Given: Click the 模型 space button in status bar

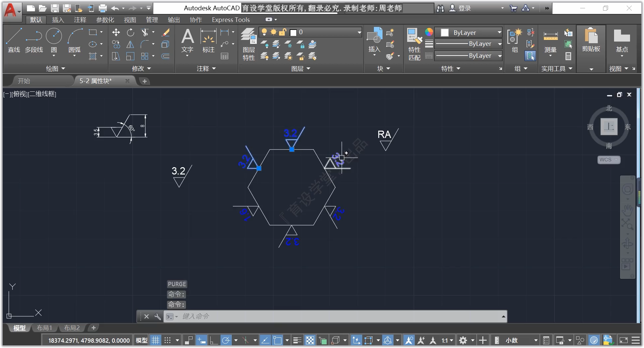Looking at the screenshot, I should (x=141, y=340).
